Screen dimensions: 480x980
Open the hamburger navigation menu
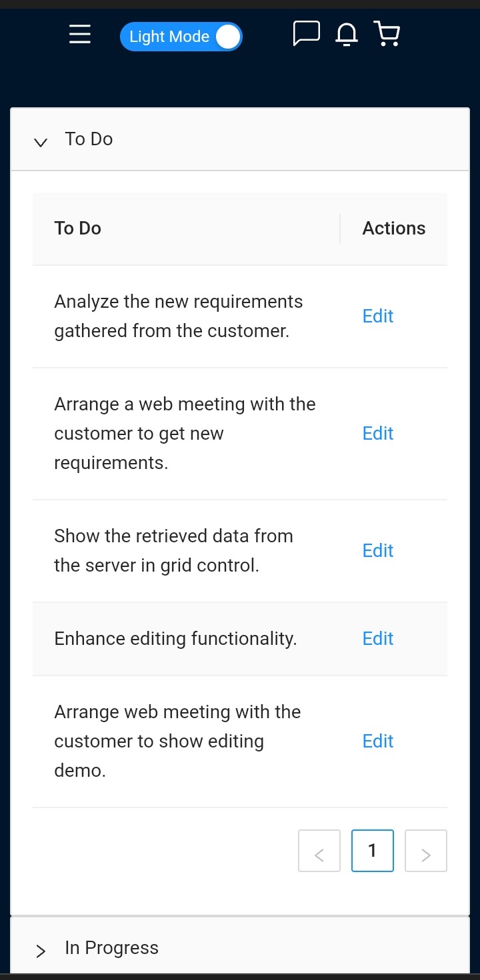click(x=80, y=34)
